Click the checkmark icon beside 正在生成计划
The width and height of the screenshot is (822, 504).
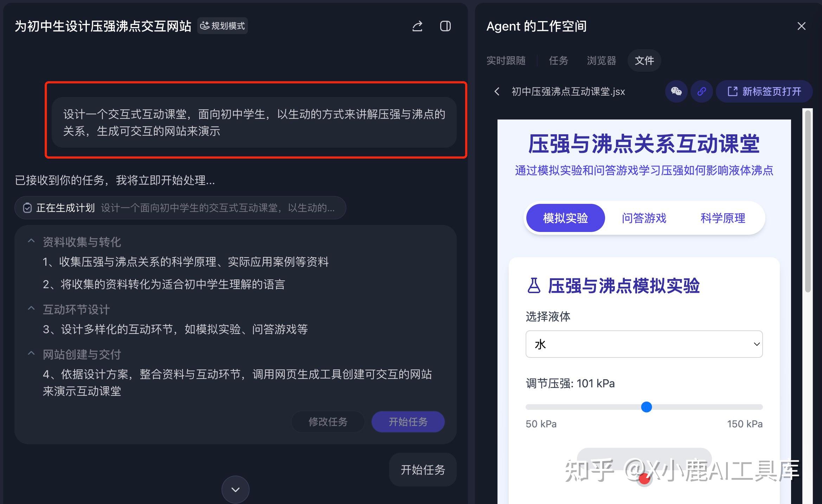[27, 208]
